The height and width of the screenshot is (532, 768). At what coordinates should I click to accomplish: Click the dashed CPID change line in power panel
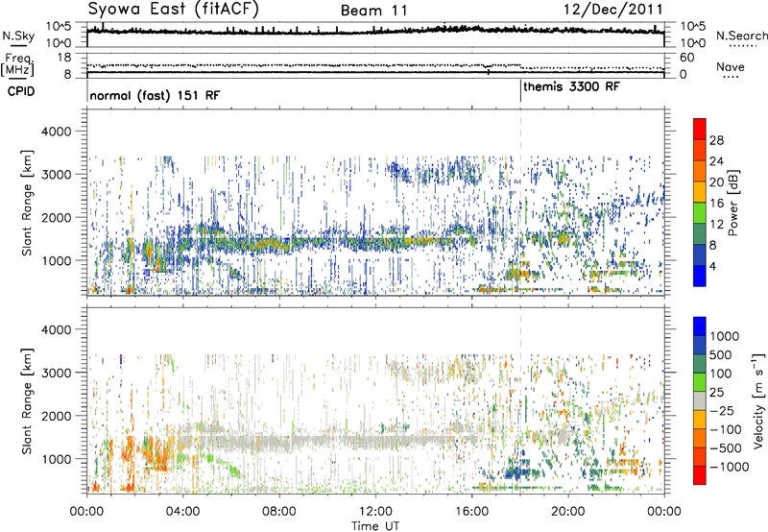pos(520,202)
